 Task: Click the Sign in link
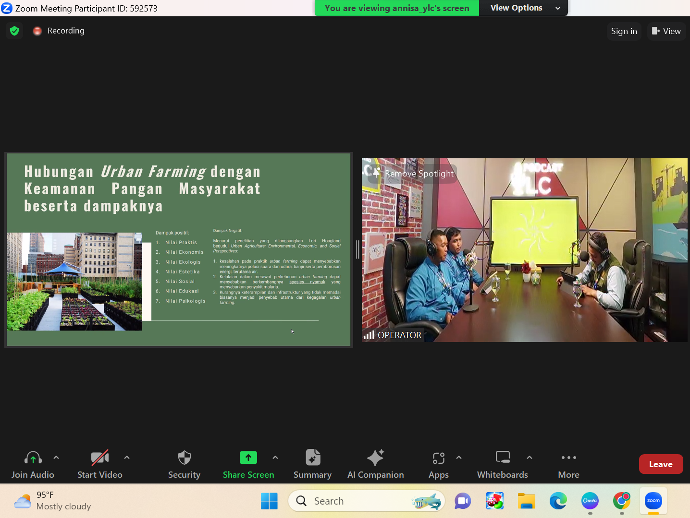624,31
